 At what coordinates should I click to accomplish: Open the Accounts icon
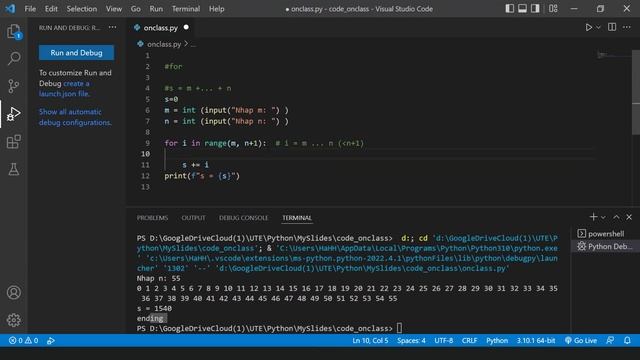pos(14,293)
